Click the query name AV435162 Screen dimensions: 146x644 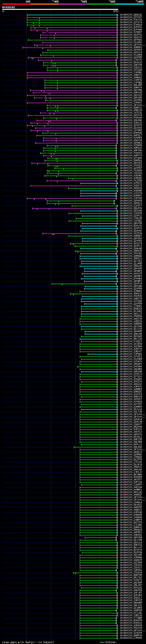click(x=8, y=7)
